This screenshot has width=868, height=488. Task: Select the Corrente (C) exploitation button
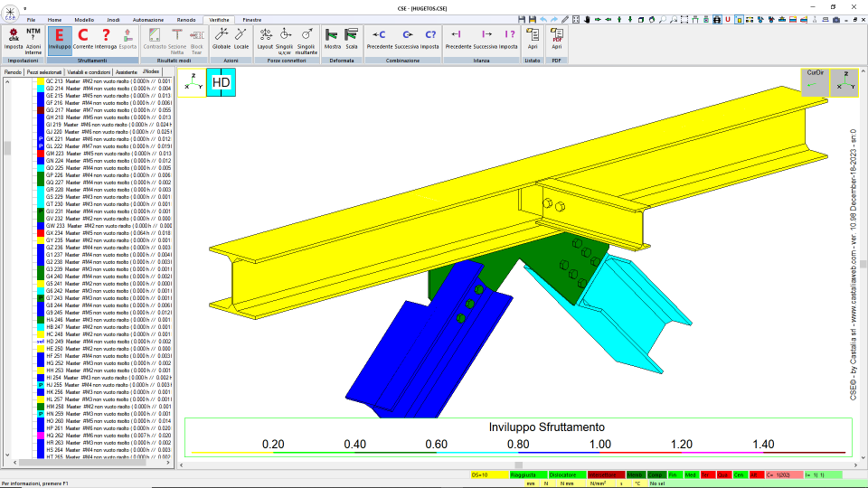pyautogui.click(x=83, y=39)
